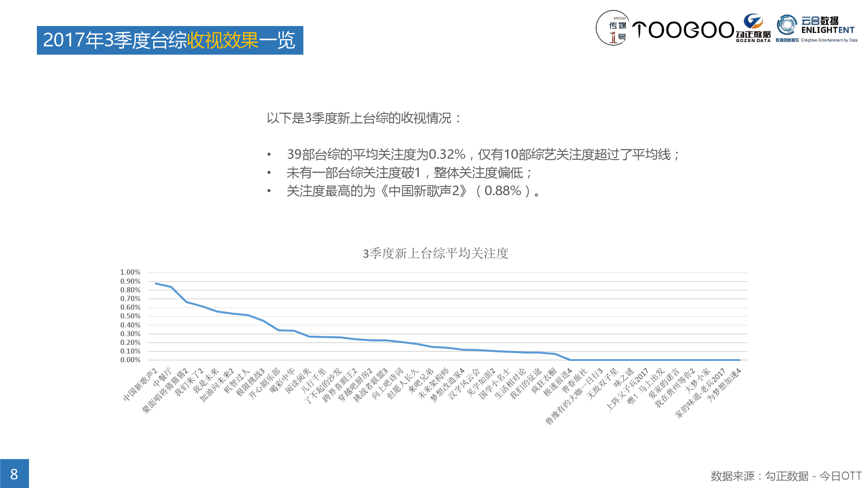
Task: Click the 1.00% y-axis label
Action: click(130, 272)
